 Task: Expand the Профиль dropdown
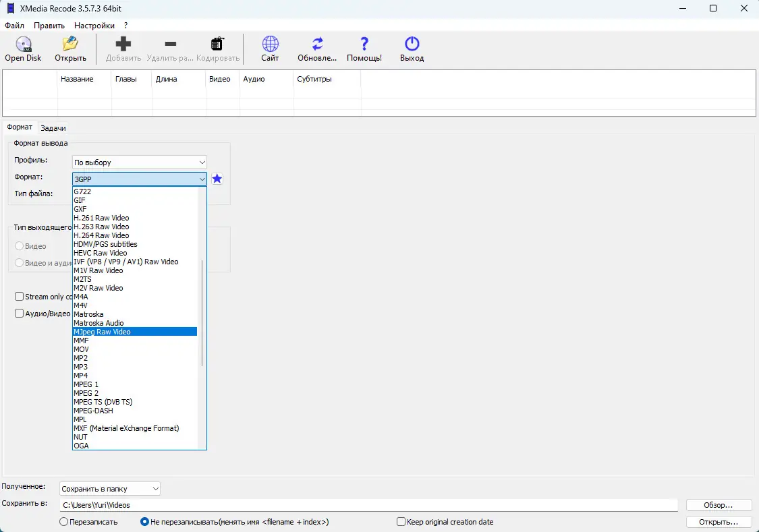(202, 162)
